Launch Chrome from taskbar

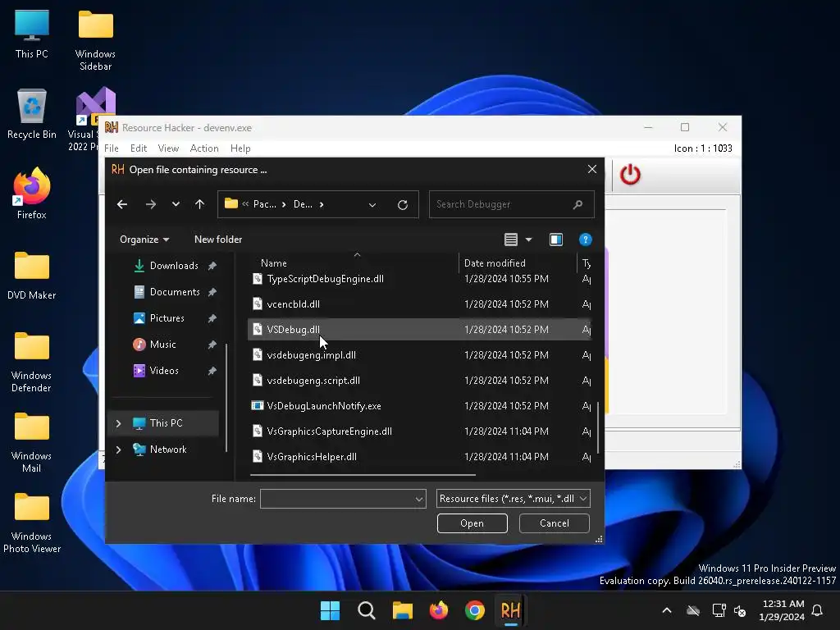(475, 610)
